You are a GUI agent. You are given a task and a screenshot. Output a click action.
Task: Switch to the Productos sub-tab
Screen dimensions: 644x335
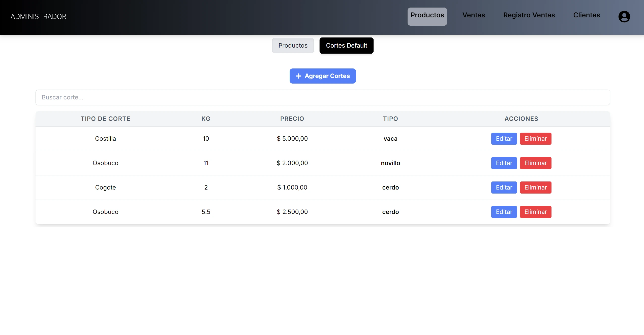click(x=293, y=46)
